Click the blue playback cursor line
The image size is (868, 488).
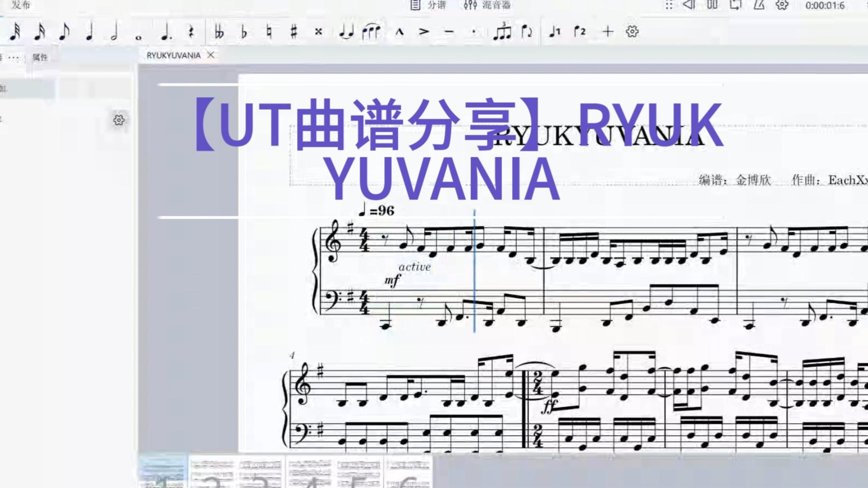tap(474, 271)
